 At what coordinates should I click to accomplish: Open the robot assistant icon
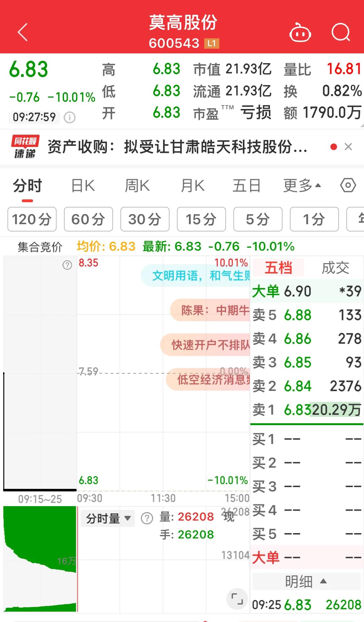pyautogui.click(x=300, y=33)
